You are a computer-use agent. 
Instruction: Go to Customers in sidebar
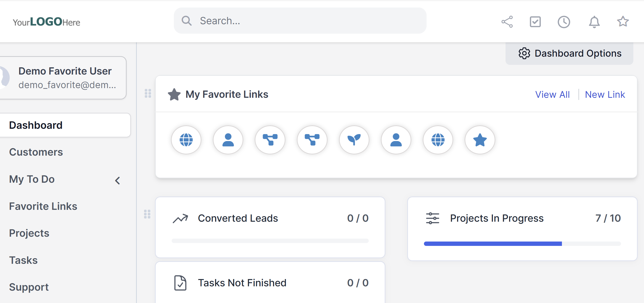(x=36, y=152)
